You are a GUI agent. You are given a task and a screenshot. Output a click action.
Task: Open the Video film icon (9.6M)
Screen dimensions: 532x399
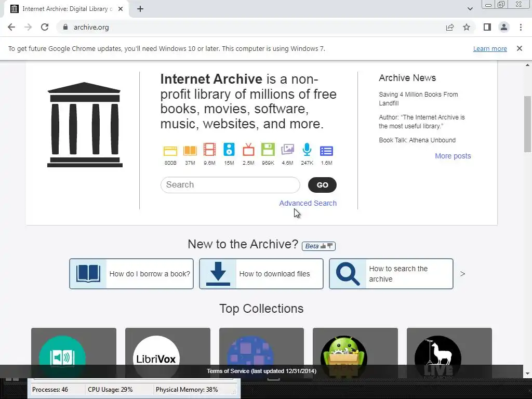click(x=209, y=150)
